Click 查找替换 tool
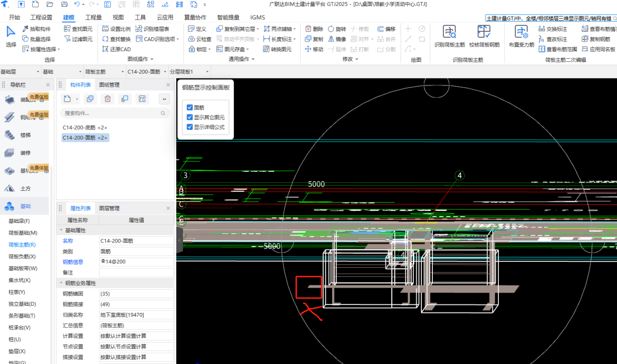 coord(116,39)
